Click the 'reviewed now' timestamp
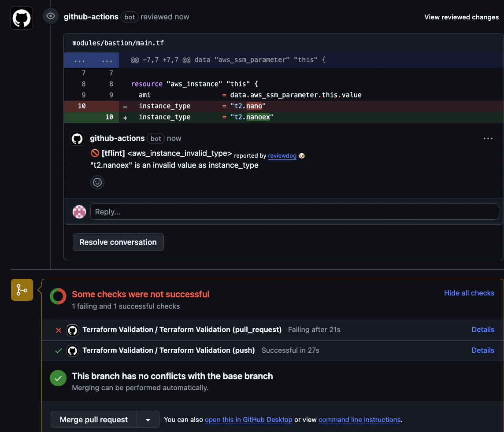 (x=165, y=17)
